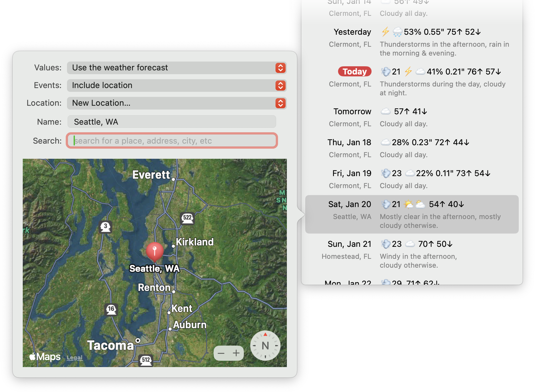
Task: Select the Sun, Jan 21 cloud icon
Action: click(410, 244)
